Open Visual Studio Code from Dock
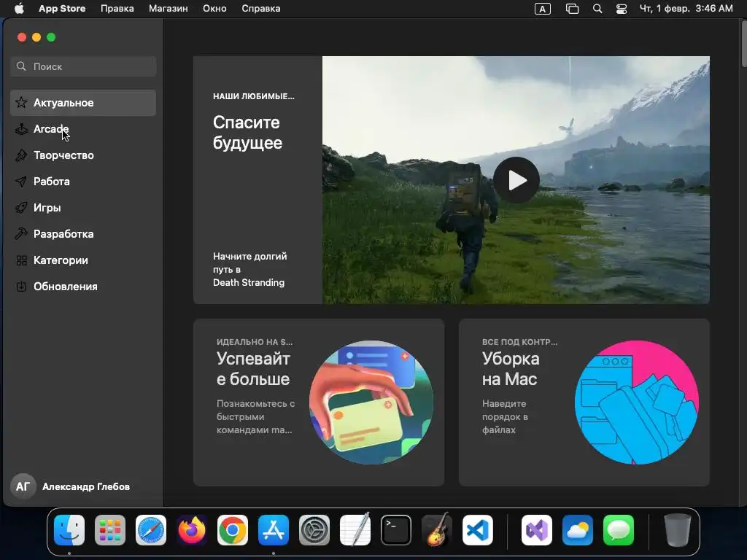 click(x=478, y=530)
